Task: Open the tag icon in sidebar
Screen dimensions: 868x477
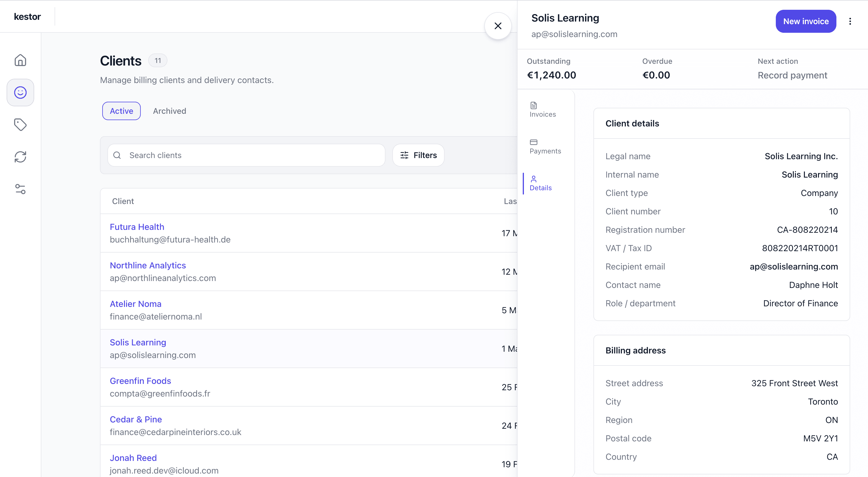Action: point(20,124)
